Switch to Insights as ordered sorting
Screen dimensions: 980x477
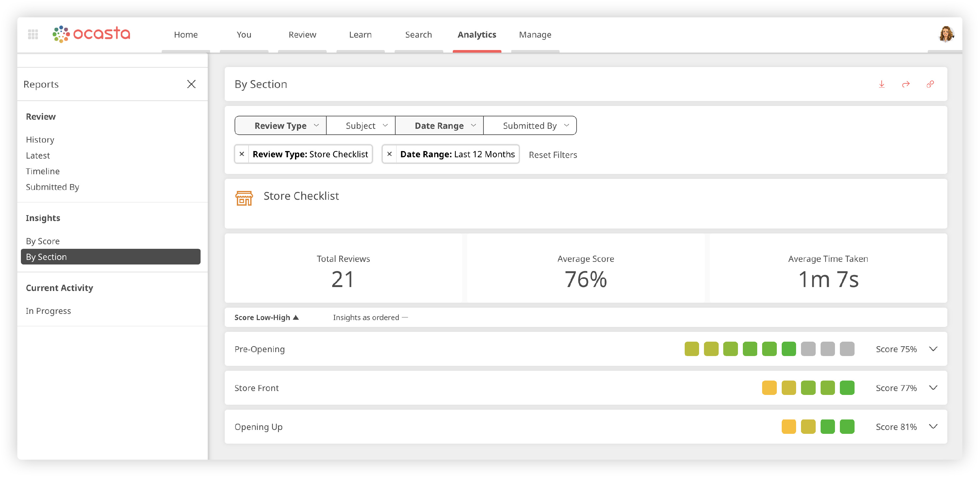(x=370, y=317)
